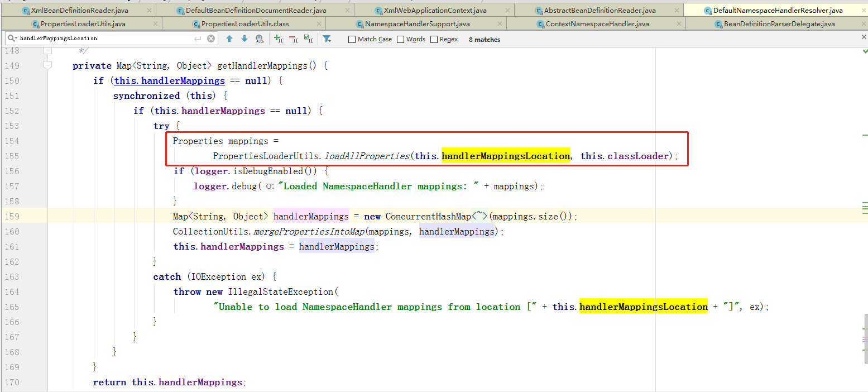Click the loadAllProperties method call
Viewport: 868px width, 392px height.
tap(367, 156)
